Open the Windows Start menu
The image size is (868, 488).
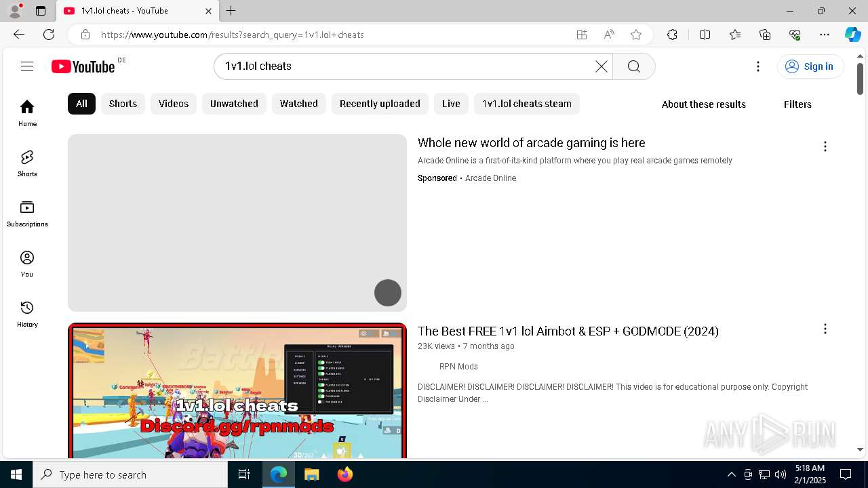tap(16, 474)
